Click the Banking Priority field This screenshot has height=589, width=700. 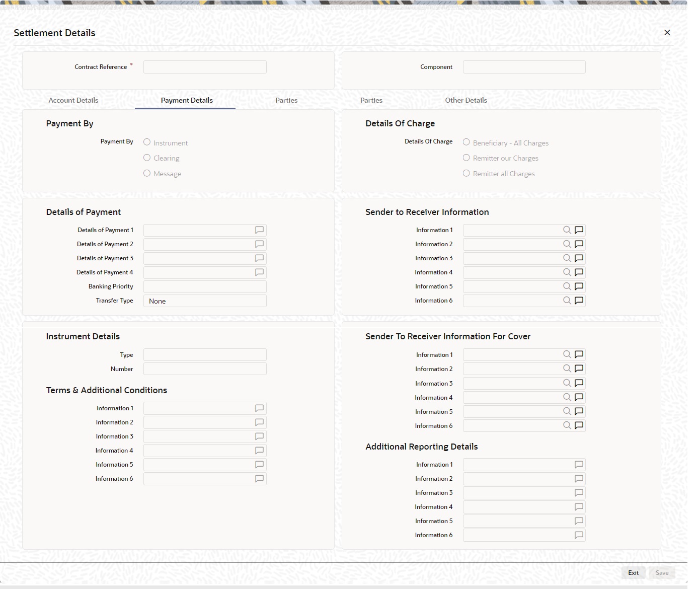(x=205, y=286)
